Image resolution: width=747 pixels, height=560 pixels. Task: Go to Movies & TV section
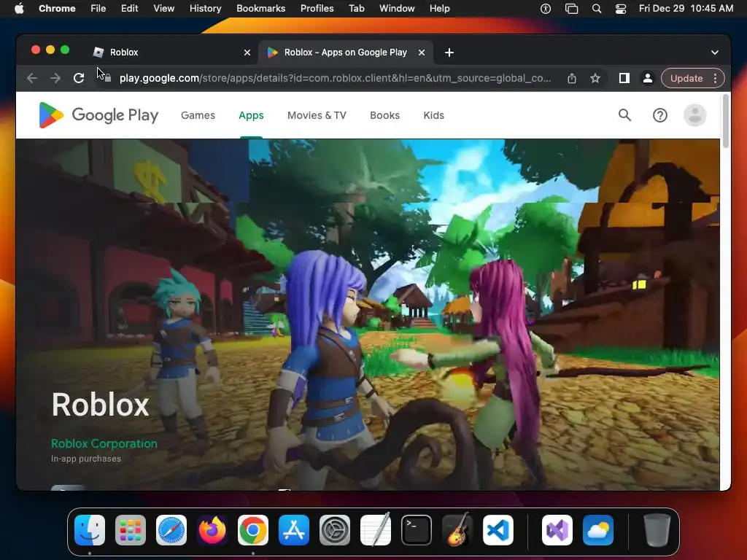click(317, 115)
